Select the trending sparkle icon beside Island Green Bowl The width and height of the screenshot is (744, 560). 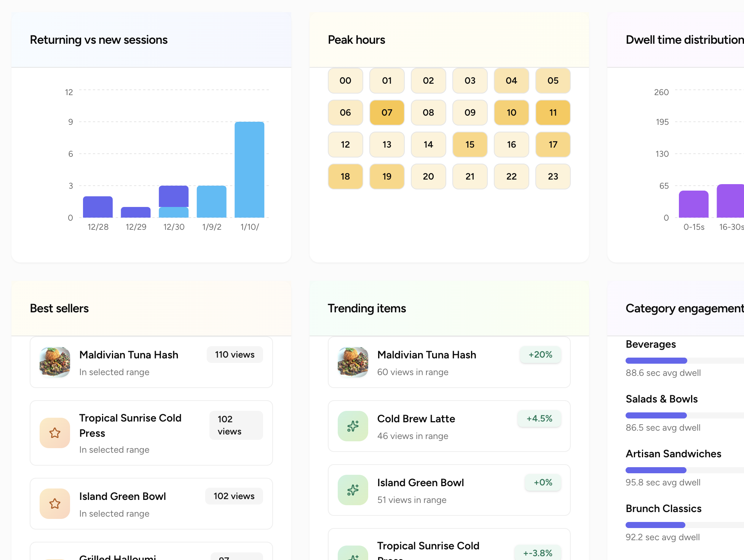pos(353,490)
